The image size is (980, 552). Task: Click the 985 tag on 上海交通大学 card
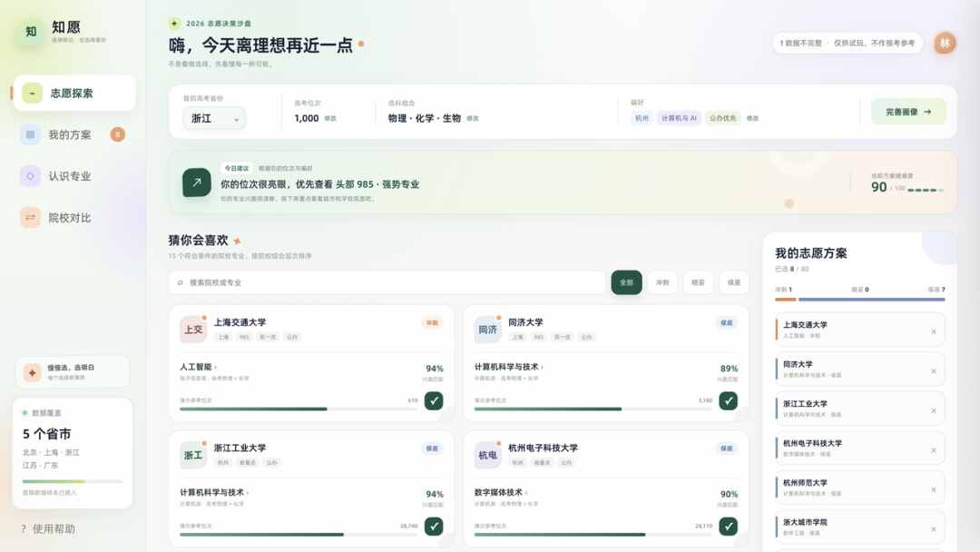(x=244, y=337)
